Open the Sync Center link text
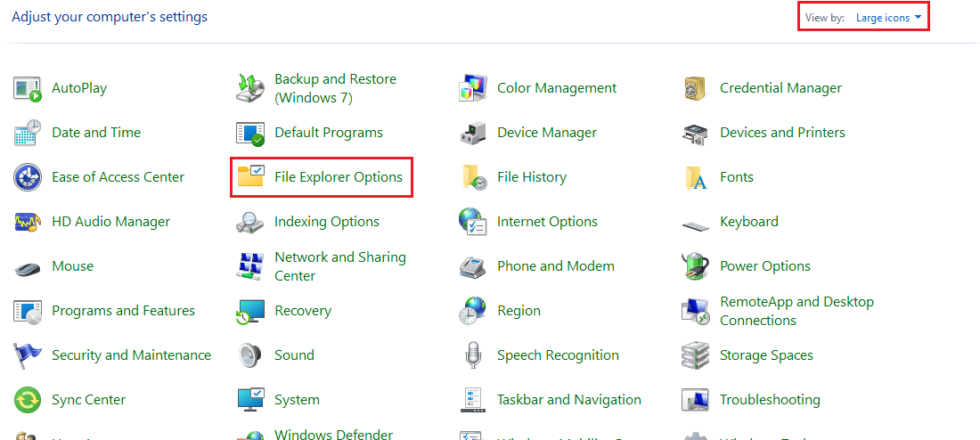The height and width of the screenshot is (440, 980). [89, 400]
